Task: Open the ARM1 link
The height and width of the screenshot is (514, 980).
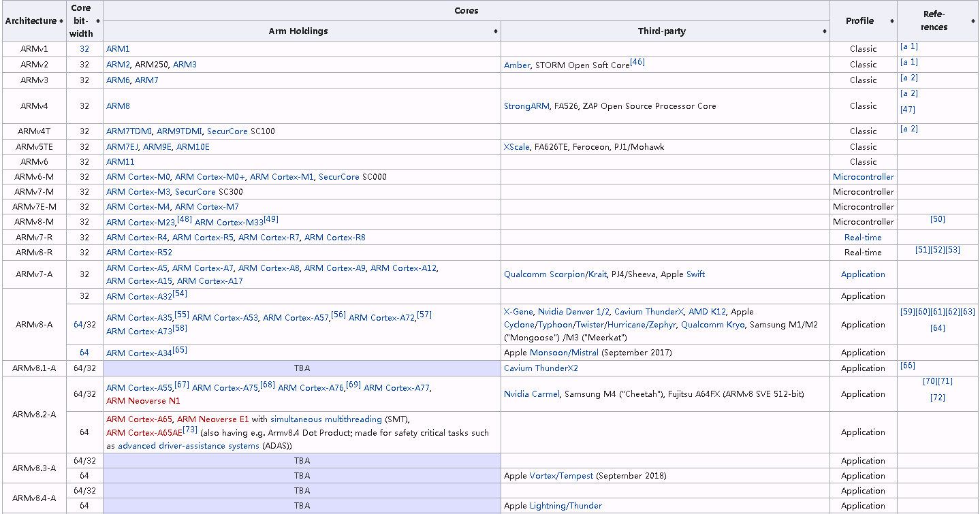Action: [x=118, y=49]
